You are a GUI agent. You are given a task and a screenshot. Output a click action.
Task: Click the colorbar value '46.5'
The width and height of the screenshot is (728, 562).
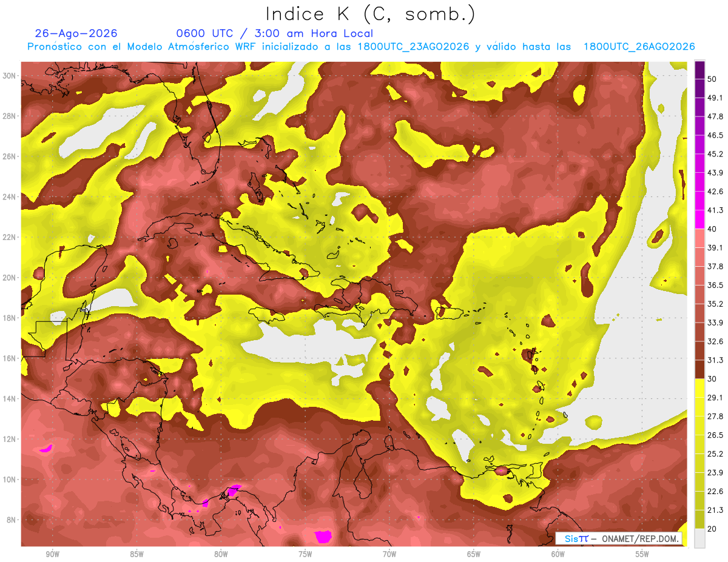point(715,135)
